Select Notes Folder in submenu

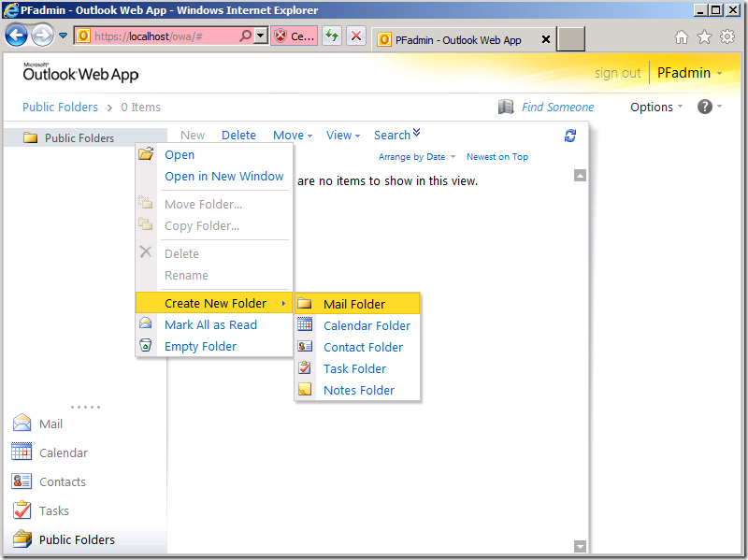(357, 390)
